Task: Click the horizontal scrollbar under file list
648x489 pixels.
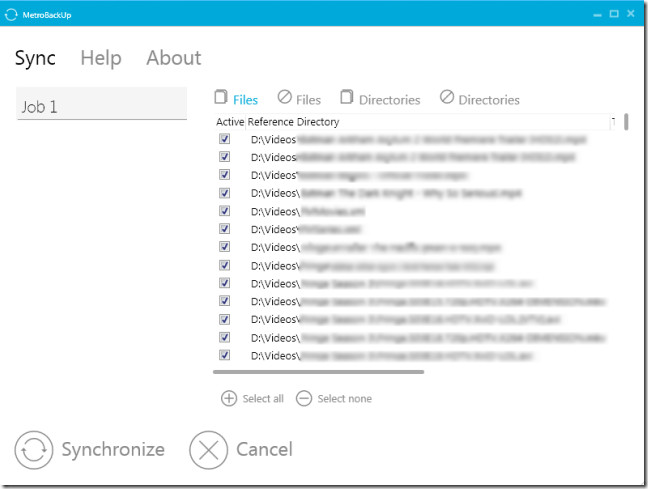Action: (x=319, y=372)
